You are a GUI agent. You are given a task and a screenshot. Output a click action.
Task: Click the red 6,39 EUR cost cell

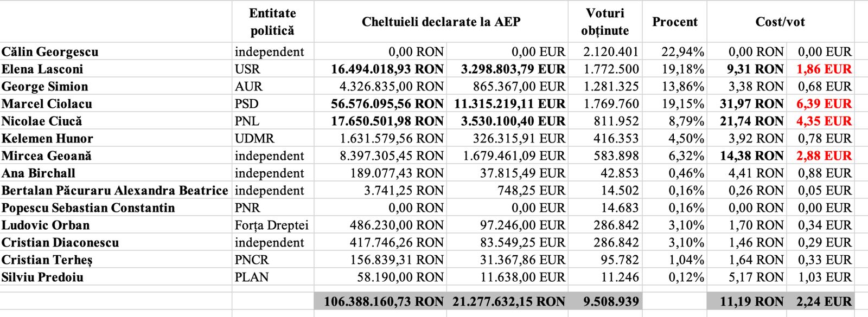[x=824, y=104]
